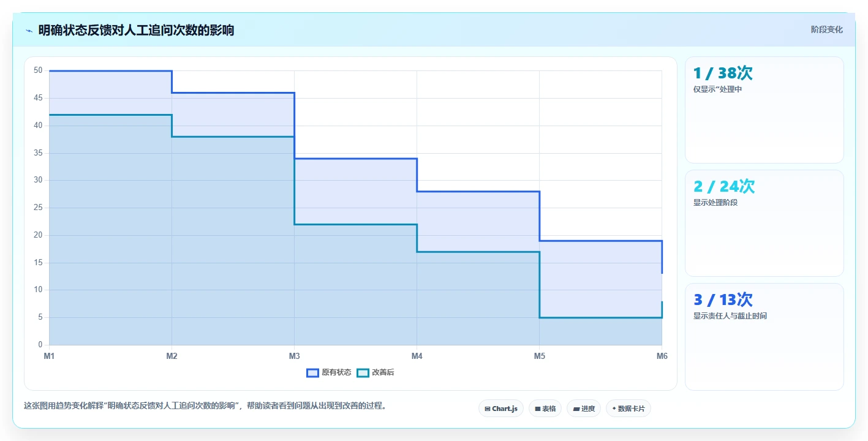
Task: Click the M1 x-axis label
Action: tap(49, 356)
